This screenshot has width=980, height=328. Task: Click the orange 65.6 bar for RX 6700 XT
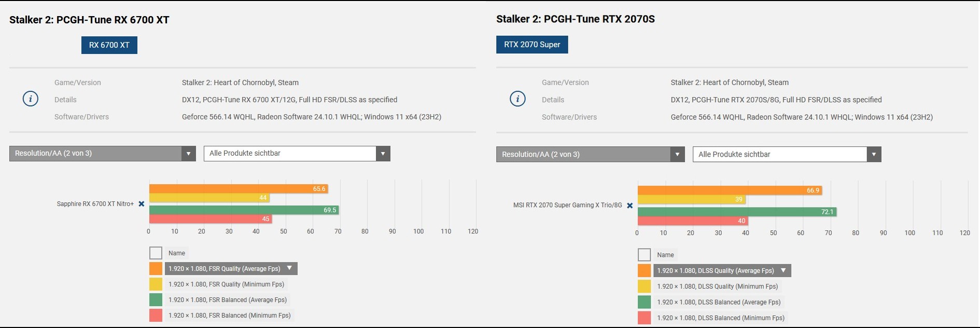[x=239, y=189]
